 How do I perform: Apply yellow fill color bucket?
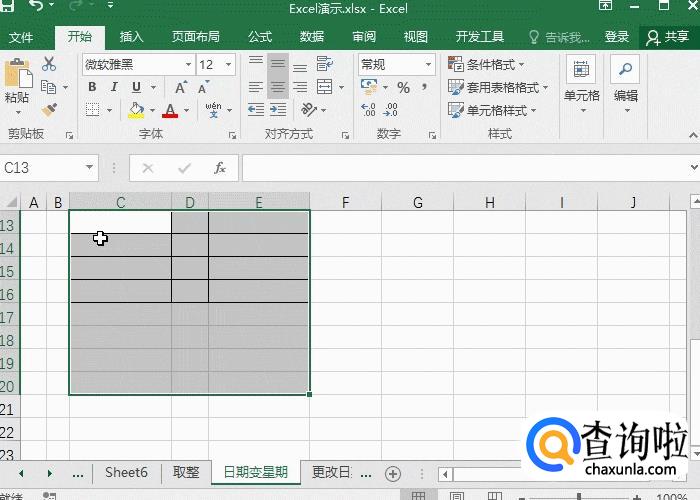[x=136, y=110]
